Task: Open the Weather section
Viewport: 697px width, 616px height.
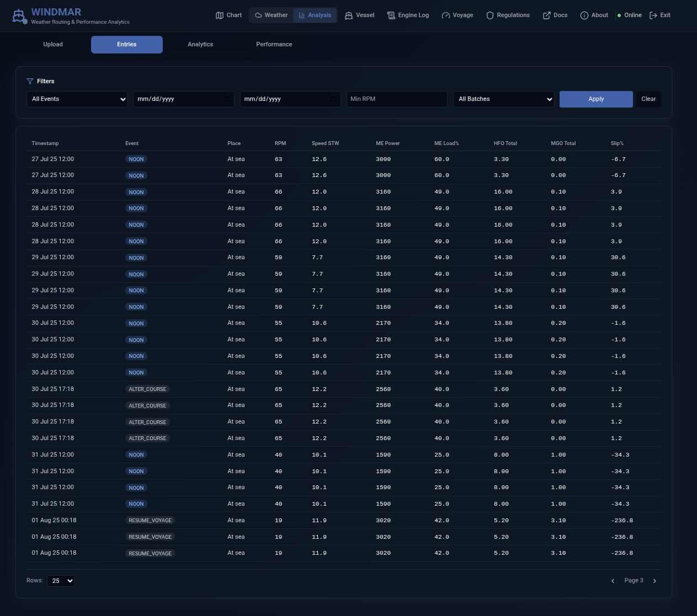Action: coord(271,15)
